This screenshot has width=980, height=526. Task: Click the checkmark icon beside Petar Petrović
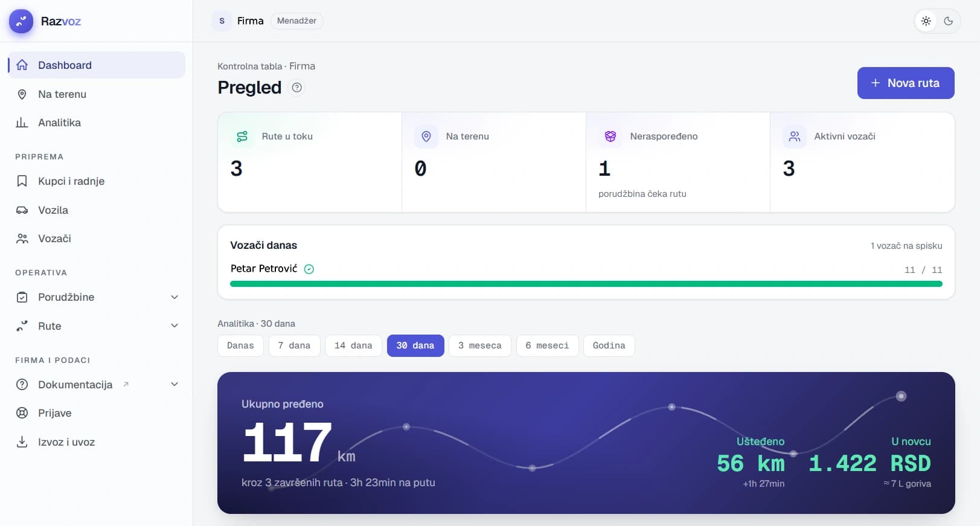(309, 269)
